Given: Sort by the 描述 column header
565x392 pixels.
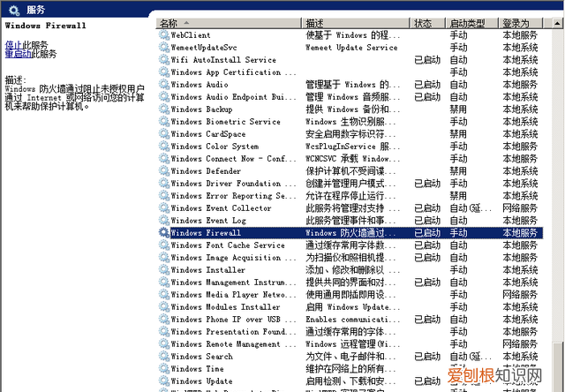Looking at the screenshot, I should click(356, 23).
